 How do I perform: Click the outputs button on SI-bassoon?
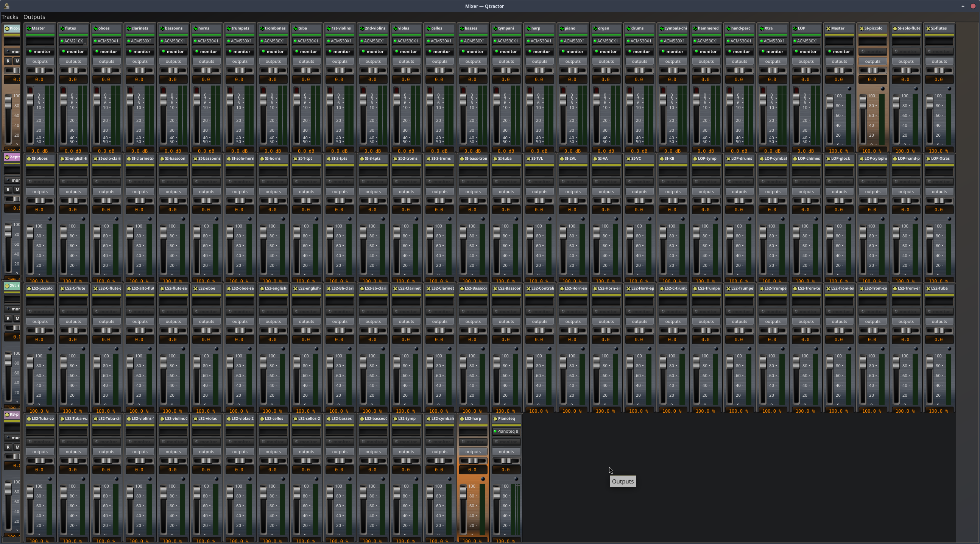(x=173, y=191)
